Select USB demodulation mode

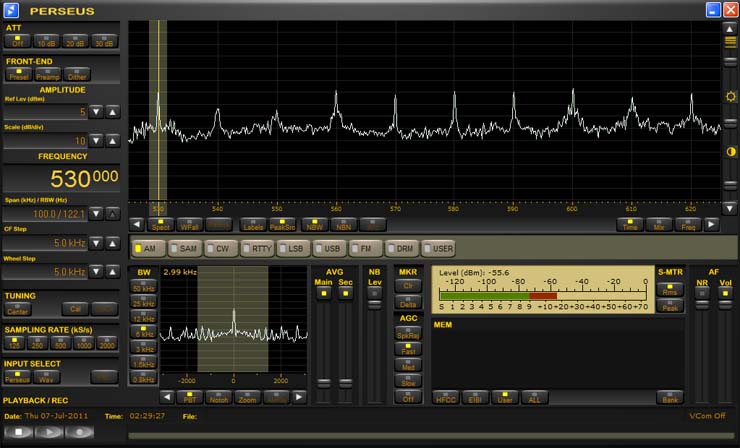[x=330, y=248]
